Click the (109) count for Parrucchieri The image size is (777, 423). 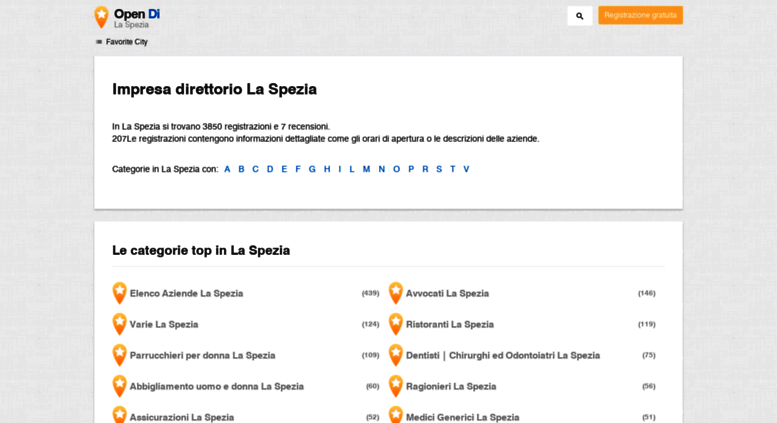click(x=370, y=355)
